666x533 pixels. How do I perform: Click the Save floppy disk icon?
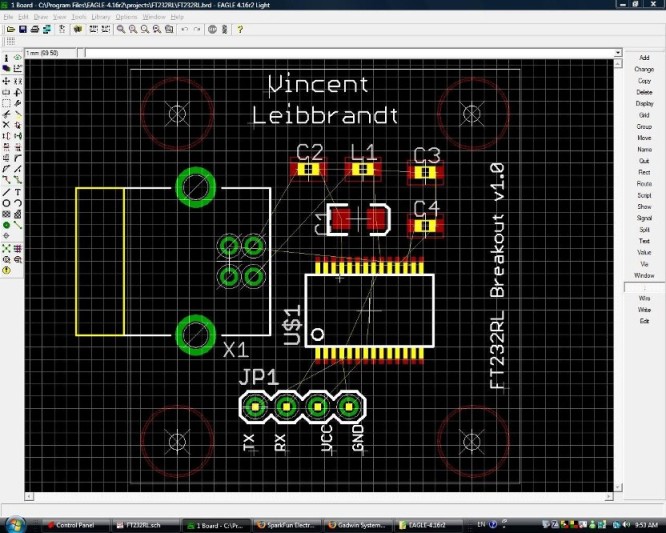[x=23, y=29]
